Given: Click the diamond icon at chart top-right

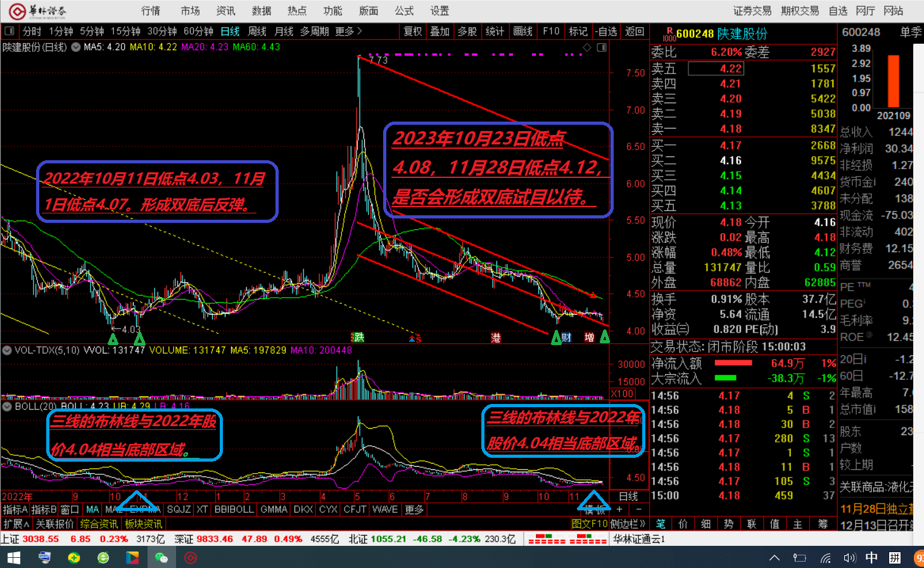Looking at the screenshot, I should 587,47.
